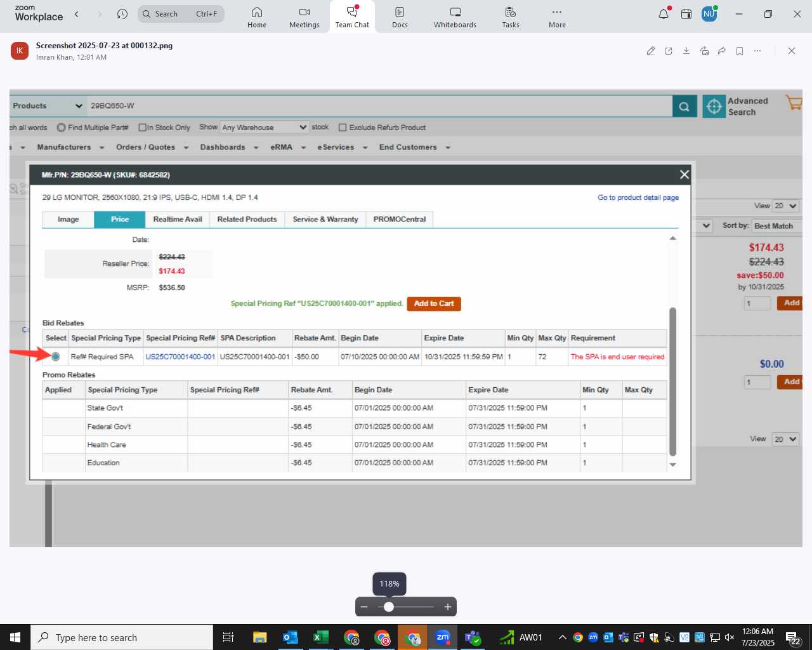The height and width of the screenshot is (650, 812).
Task: Open the Whiteboards tab
Action: 455,17
